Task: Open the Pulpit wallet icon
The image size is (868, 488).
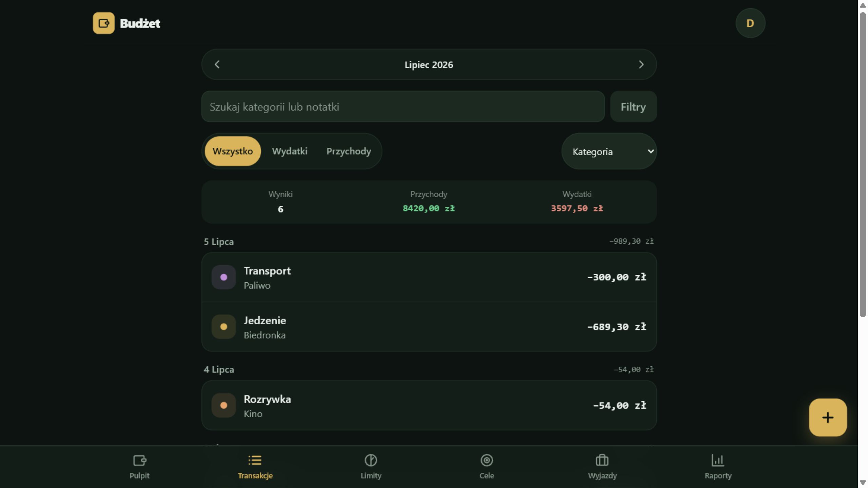Action: pos(139,460)
